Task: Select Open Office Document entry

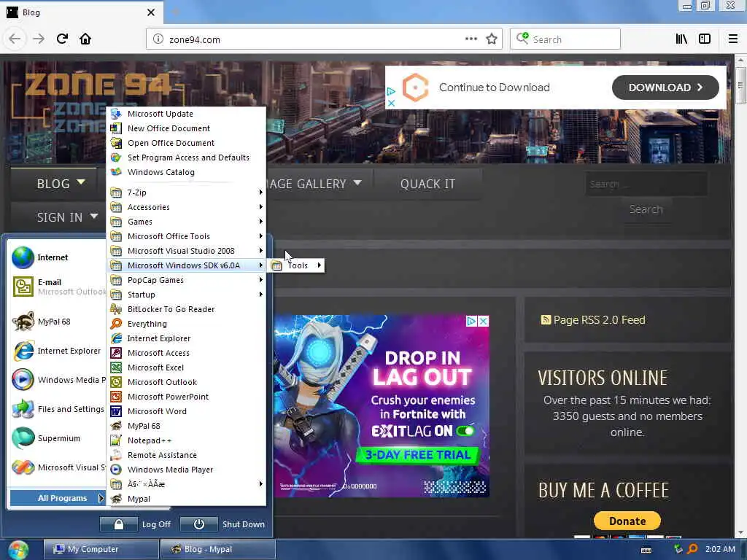Action: point(186,143)
